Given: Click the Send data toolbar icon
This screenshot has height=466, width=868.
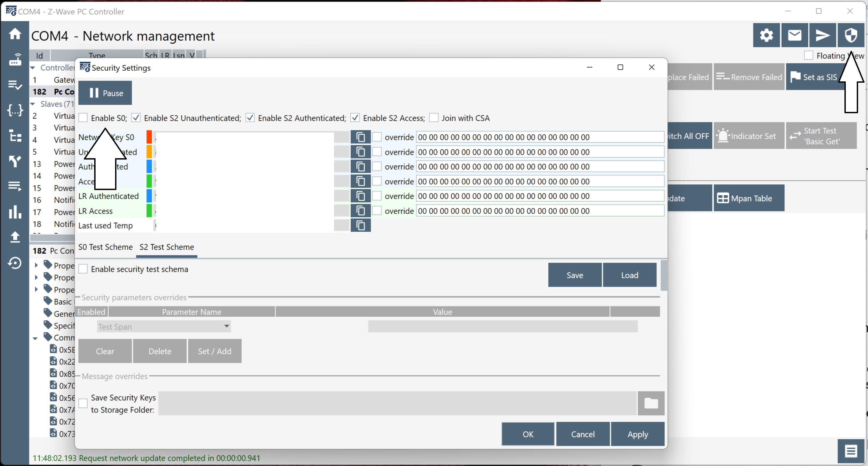Looking at the screenshot, I should [x=822, y=35].
